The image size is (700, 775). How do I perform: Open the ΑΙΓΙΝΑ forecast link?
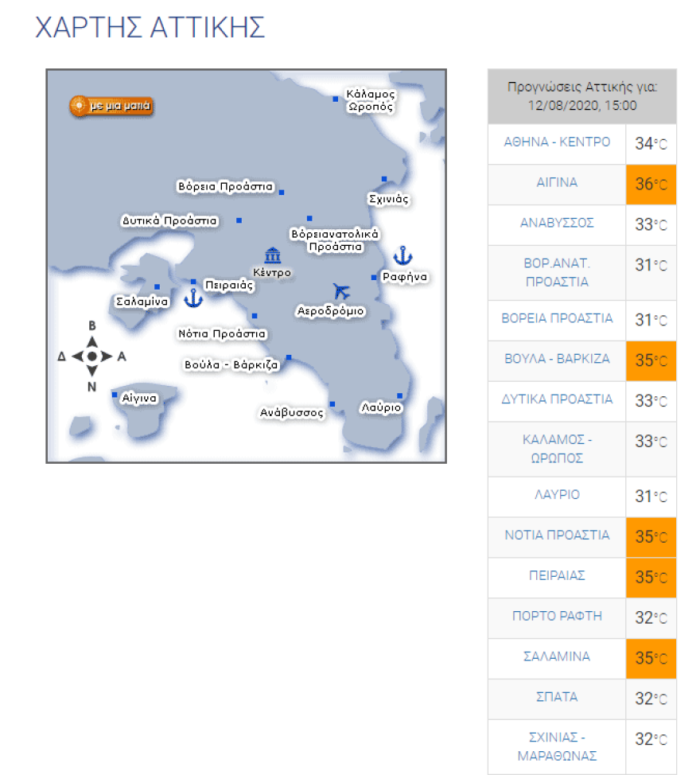pos(557,183)
